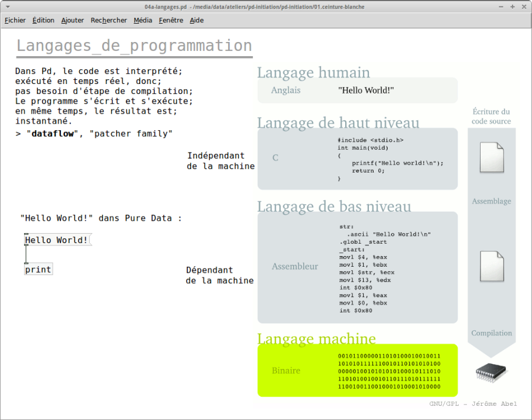Open the Ajouter menu
The image size is (532, 420).
73,20
